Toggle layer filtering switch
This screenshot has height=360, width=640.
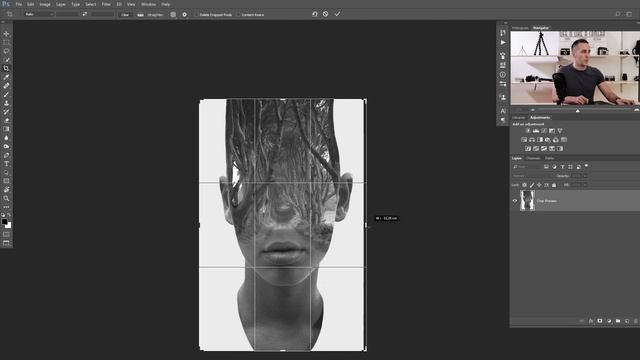point(587,166)
